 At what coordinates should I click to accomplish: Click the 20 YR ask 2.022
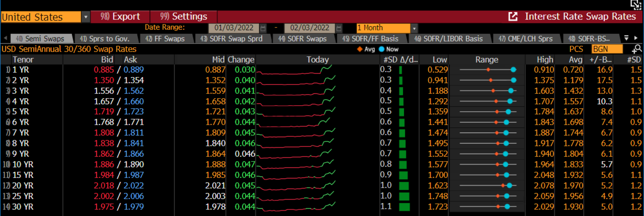pyautogui.click(x=133, y=186)
